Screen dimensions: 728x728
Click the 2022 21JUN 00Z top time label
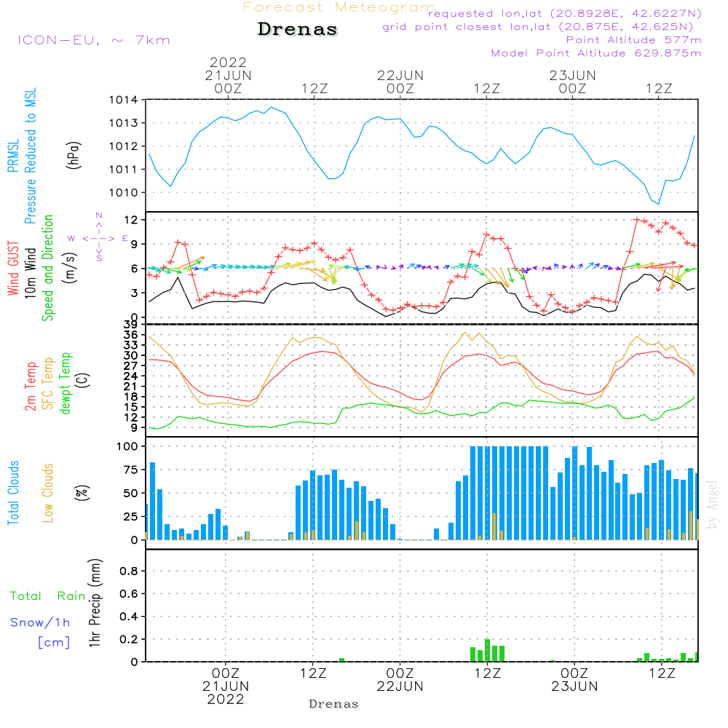228,75
